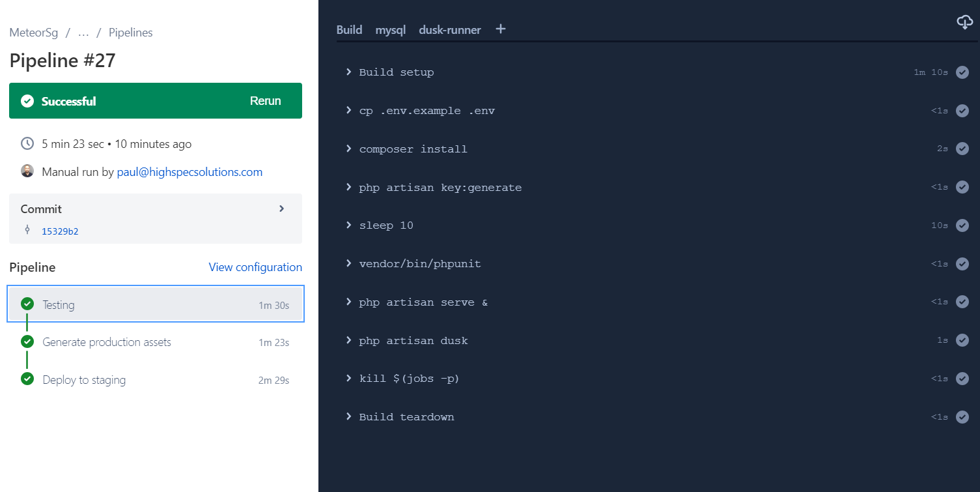Click the user avatar beside Manual run
This screenshot has width=980, height=492.
tap(27, 171)
